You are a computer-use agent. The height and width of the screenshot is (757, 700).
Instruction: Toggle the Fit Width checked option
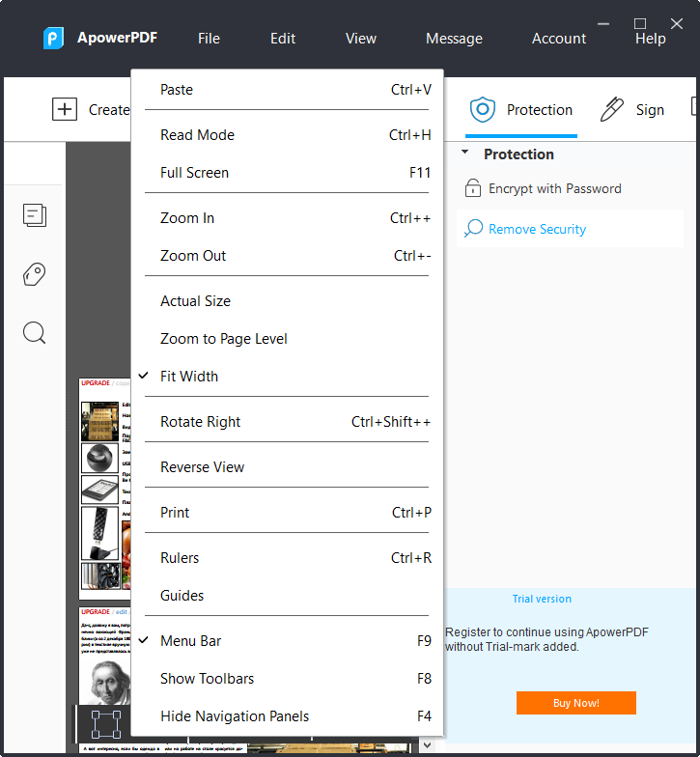(x=189, y=377)
